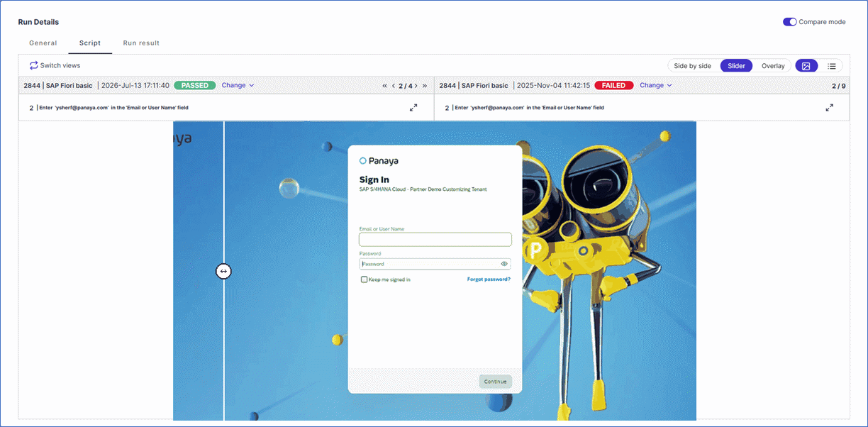The height and width of the screenshot is (427, 868).
Task: Switch to image view icon
Action: pyautogui.click(x=806, y=66)
